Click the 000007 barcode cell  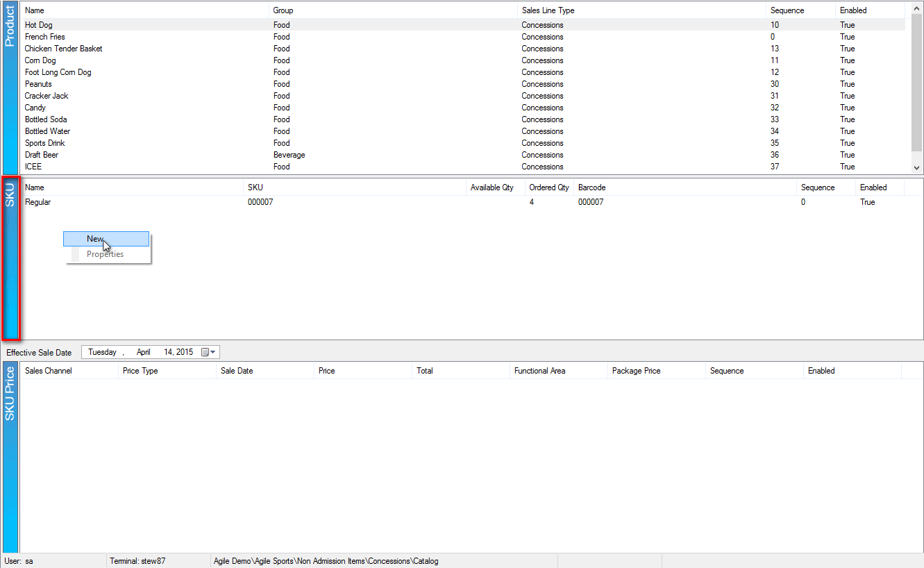tap(591, 202)
